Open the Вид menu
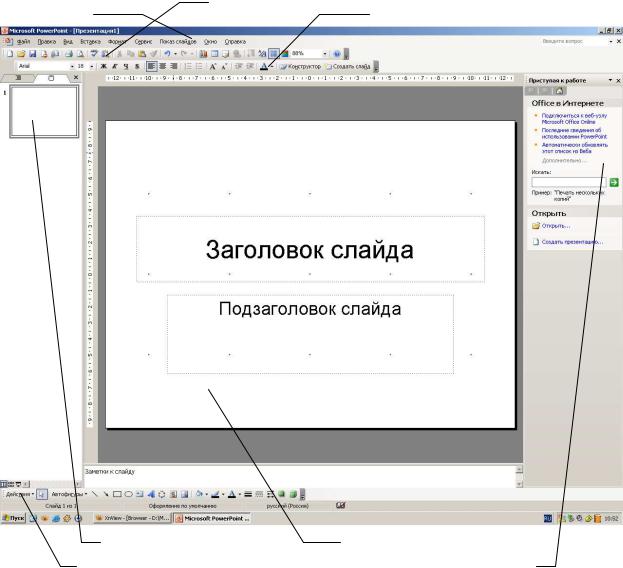This screenshot has height=568, width=623. click(68, 41)
